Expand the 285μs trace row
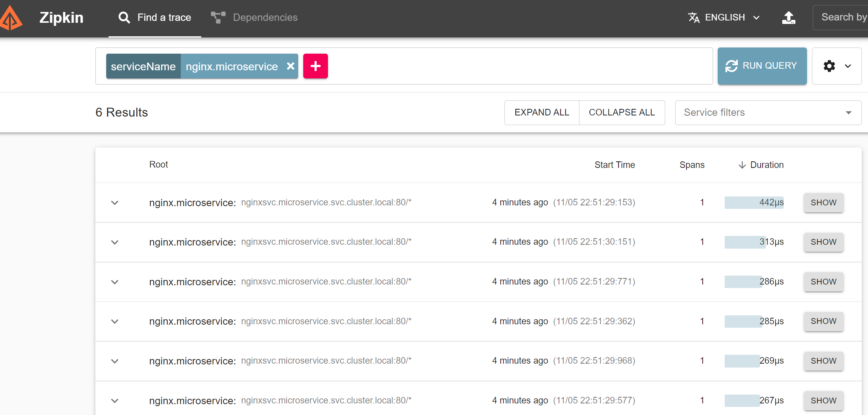The width and height of the screenshot is (868, 415). [115, 322]
